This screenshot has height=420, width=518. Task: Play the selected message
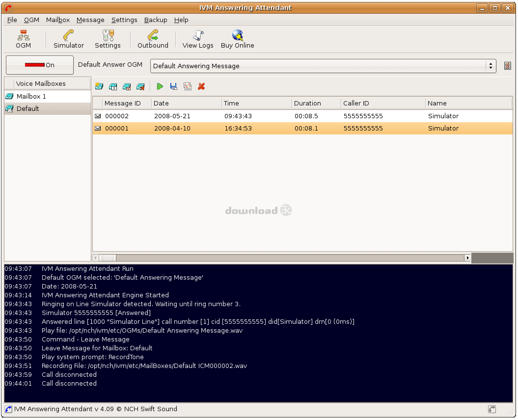(x=160, y=86)
